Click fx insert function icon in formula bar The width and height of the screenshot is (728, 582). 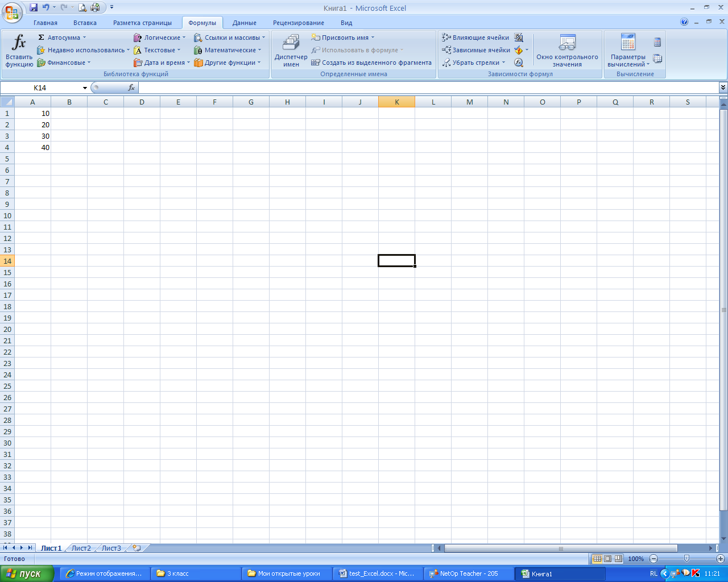[x=131, y=88]
